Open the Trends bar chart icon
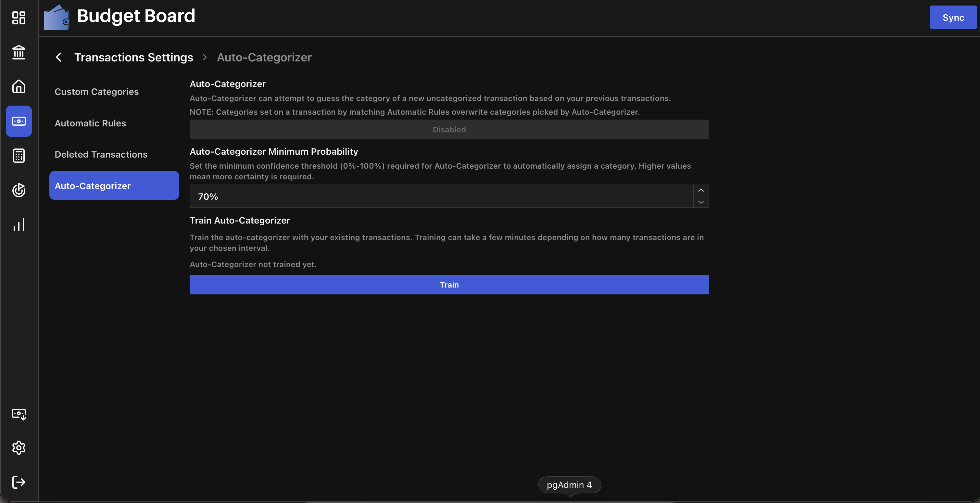 (x=19, y=225)
